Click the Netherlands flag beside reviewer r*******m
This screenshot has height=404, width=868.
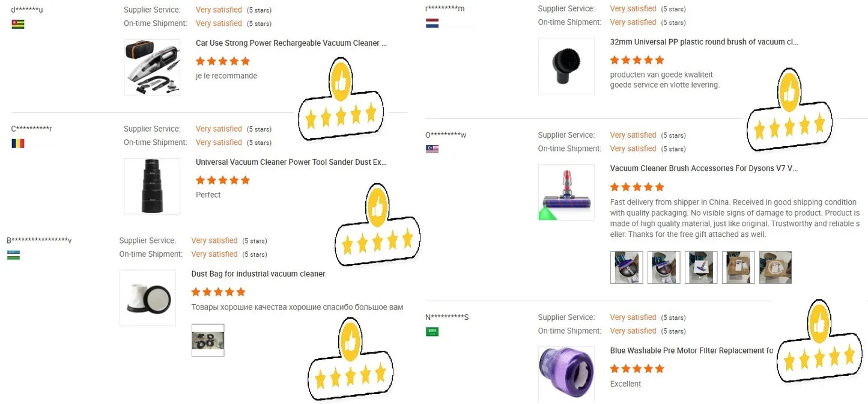[432, 23]
